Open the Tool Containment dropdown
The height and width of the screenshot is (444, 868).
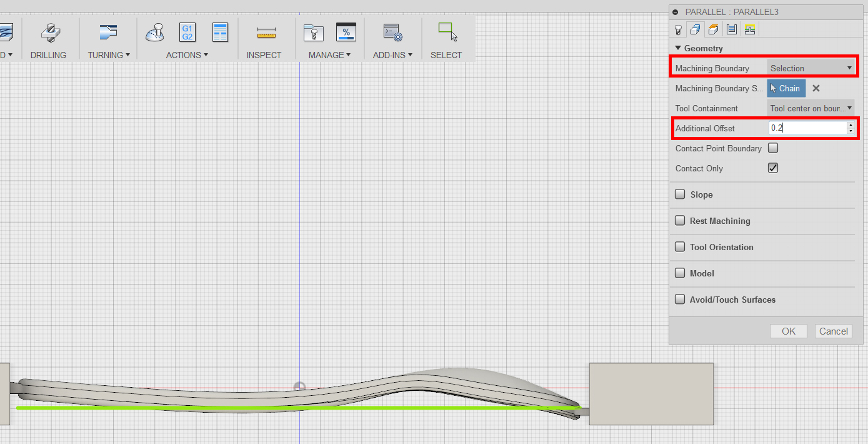(811, 108)
